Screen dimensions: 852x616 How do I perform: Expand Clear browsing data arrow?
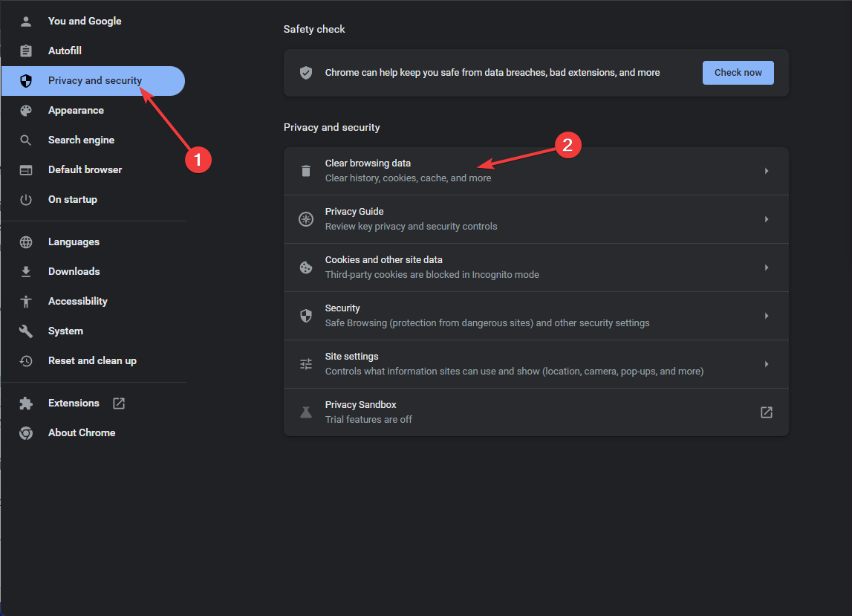tap(767, 171)
